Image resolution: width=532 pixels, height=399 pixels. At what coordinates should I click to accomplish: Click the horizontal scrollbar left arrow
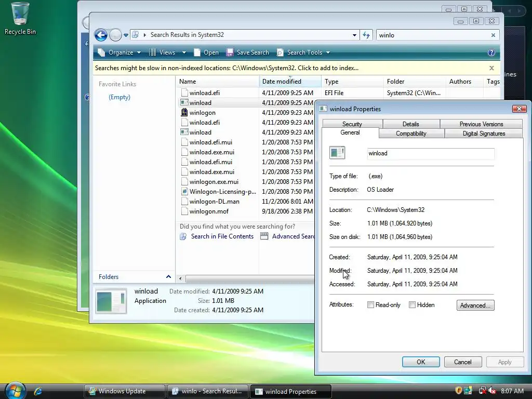pyautogui.click(x=180, y=278)
